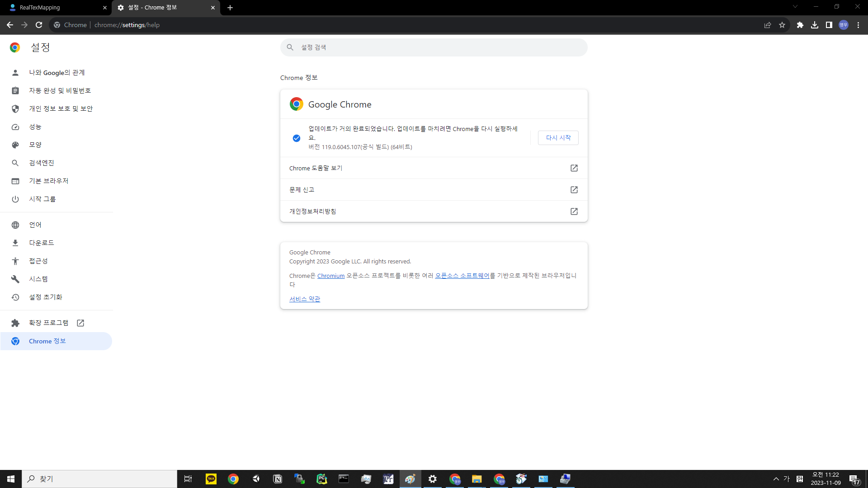Select 개인 정보 보호 및 보안 menu
868x488 pixels.
click(61, 109)
